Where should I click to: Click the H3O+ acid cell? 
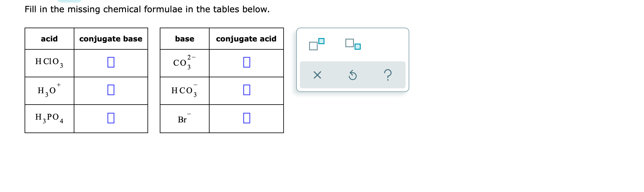(49, 91)
